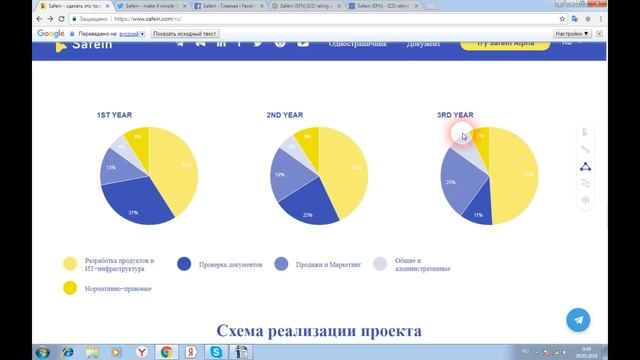Click the highlighted triangle icon in side navigation
This screenshot has height=360, width=640.
pyautogui.click(x=585, y=167)
